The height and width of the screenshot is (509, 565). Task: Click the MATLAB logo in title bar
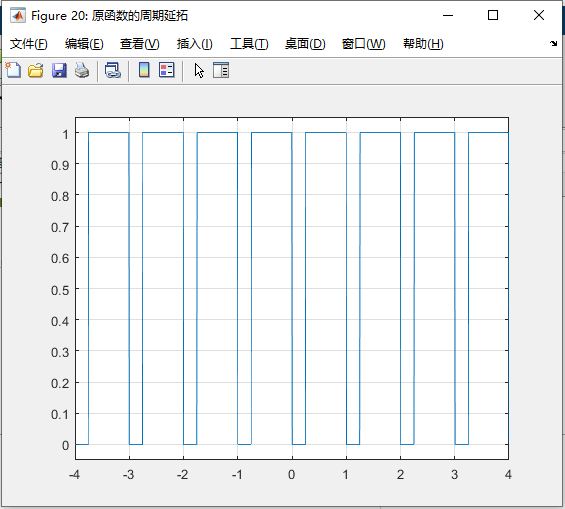tap(18, 15)
